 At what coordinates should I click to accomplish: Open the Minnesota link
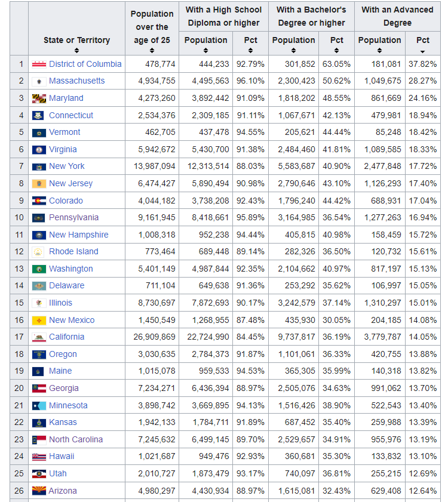point(68,406)
